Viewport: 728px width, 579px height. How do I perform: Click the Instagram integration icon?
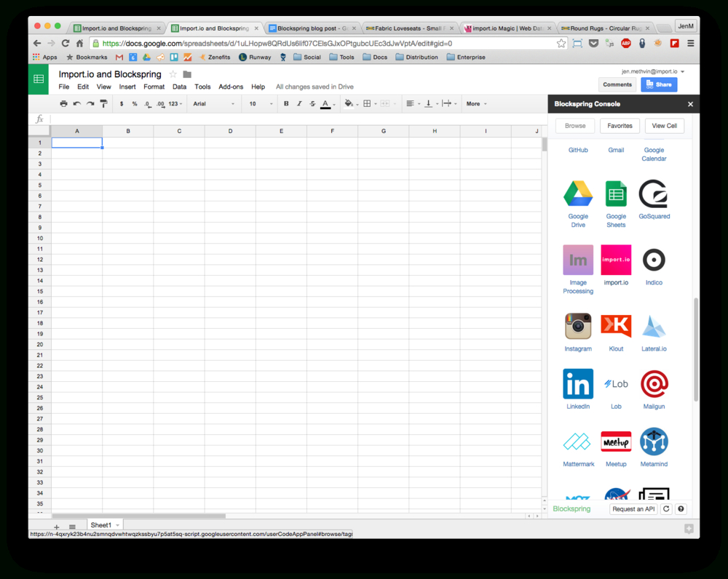[x=577, y=326]
